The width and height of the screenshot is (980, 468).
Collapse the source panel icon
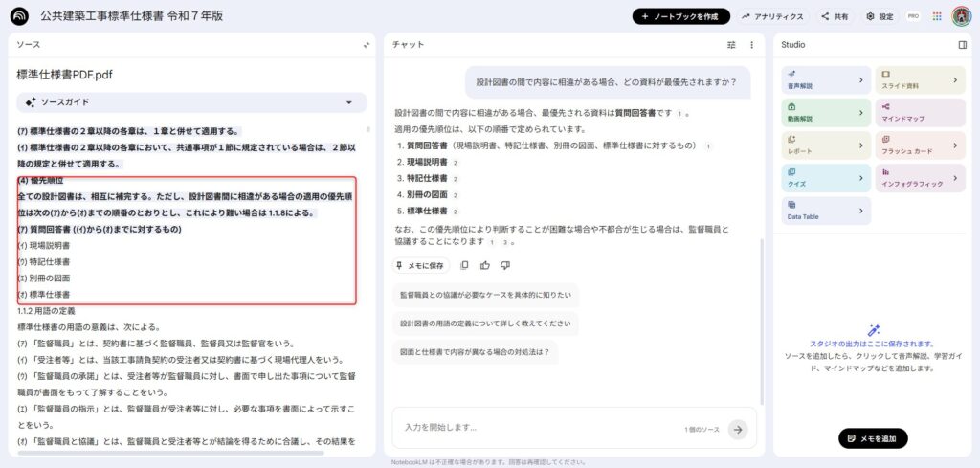(367, 45)
